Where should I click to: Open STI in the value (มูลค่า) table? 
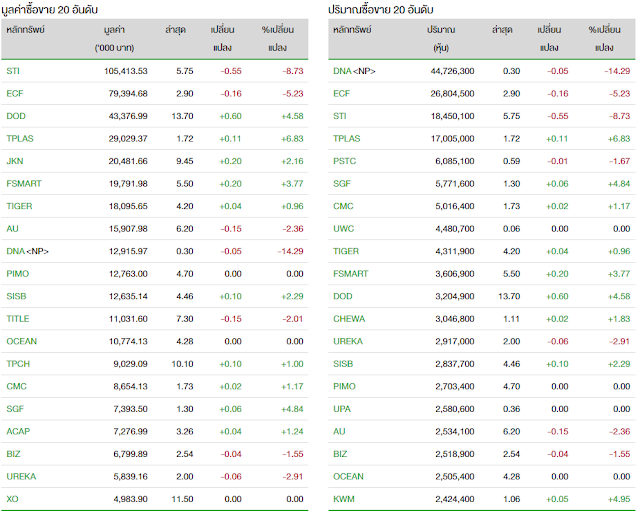point(12,71)
